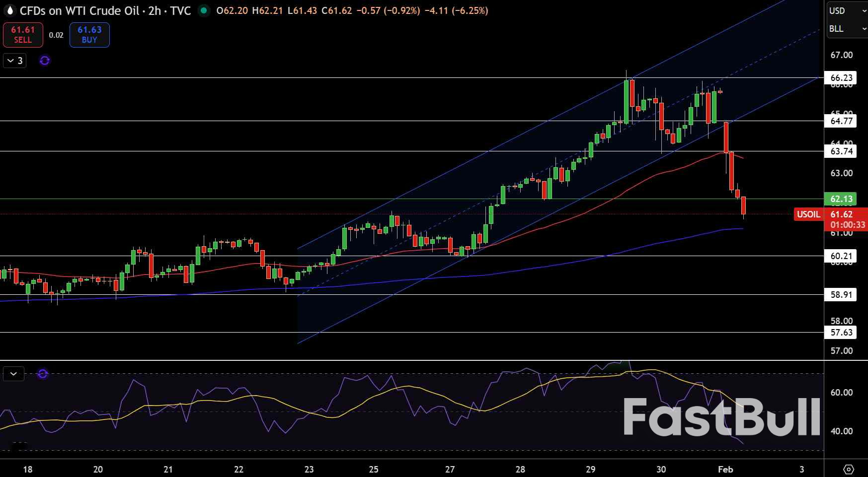Click the green 62.13 price level label

[842, 199]
